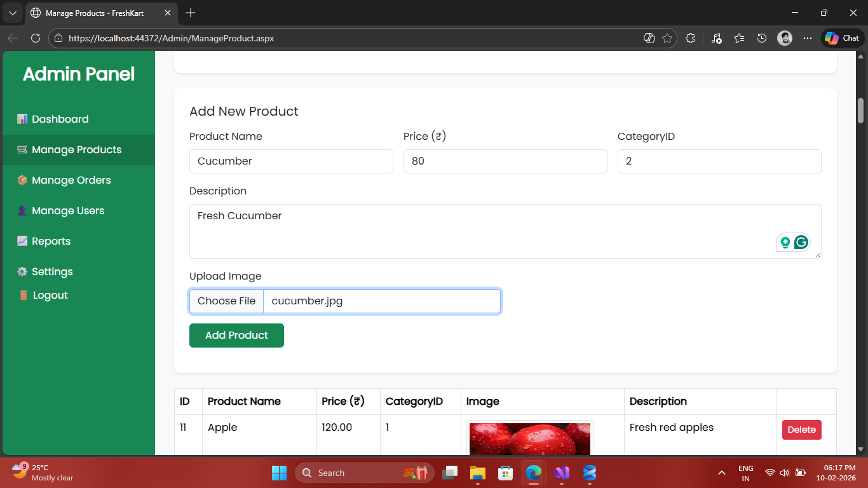Image resolution: width=868 pixels, height=488 pixels.
Task: Open Reports from the admin sidebar
Action: pyautogui.click(x=51, y=241)
